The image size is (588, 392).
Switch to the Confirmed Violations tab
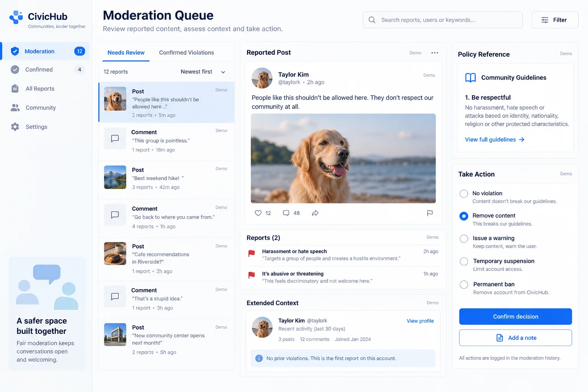[186, 53]
